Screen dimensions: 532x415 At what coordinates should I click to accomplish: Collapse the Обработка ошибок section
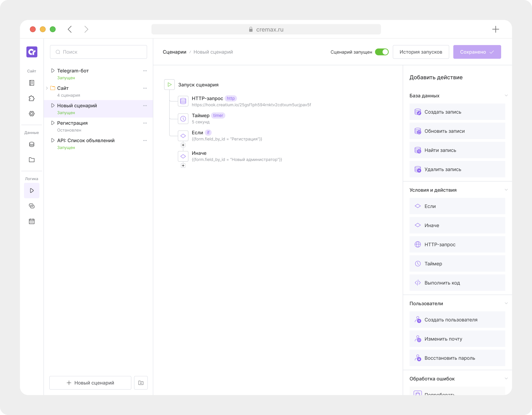(506, 379)
